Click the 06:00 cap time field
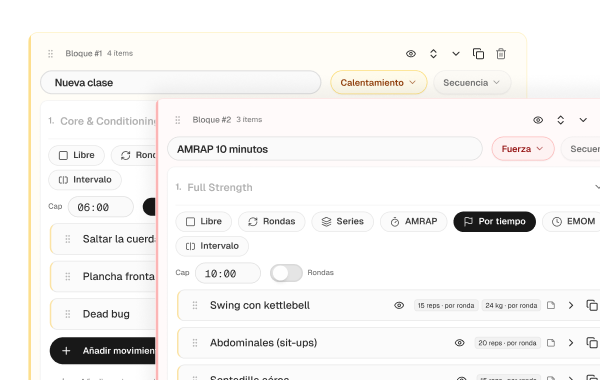 [101, 207]
